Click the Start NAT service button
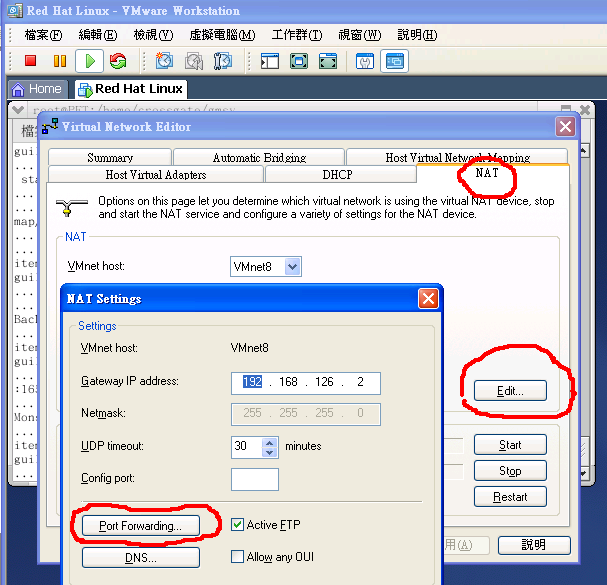This screenshot has height=585, width=607. point(510,444)
